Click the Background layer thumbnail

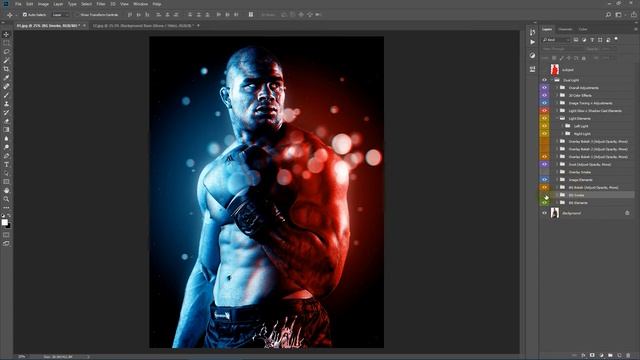(555, 213)
